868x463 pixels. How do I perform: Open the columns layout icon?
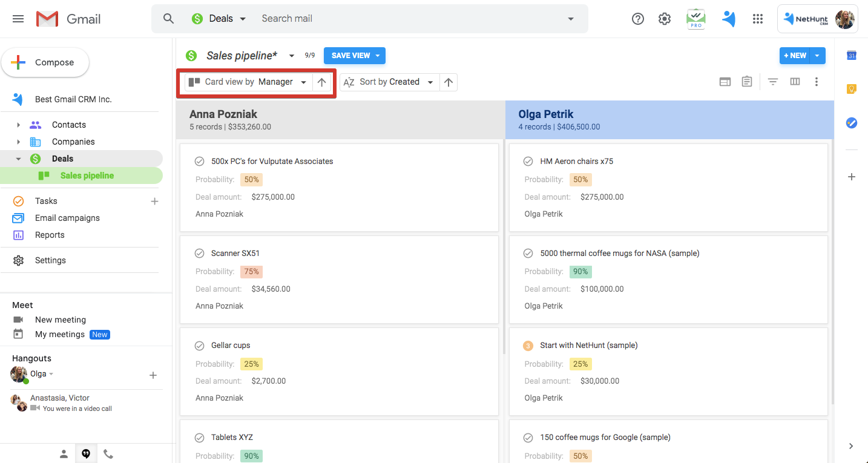[795, 82]
